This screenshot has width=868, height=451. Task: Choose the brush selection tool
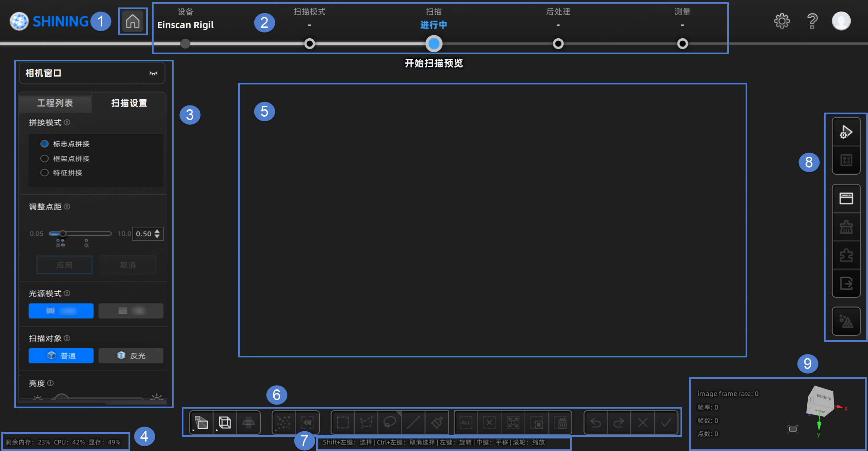click(437, 423)
